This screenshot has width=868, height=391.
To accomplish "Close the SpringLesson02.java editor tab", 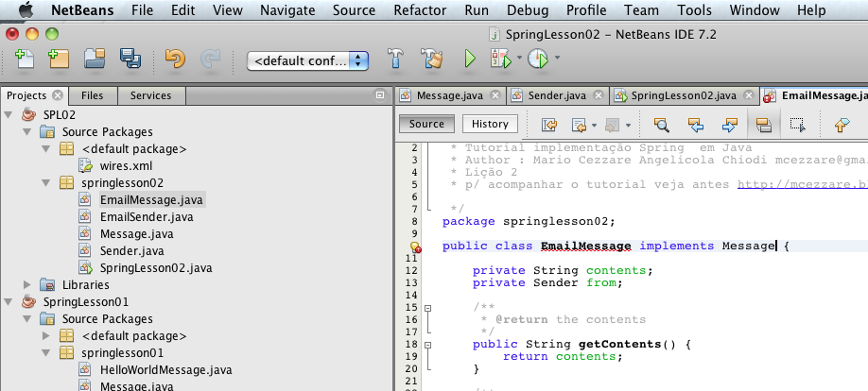I will point(749,95).
